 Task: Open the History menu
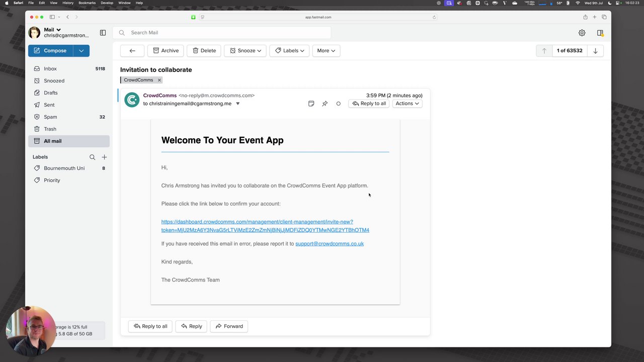[x=68, y=3]
